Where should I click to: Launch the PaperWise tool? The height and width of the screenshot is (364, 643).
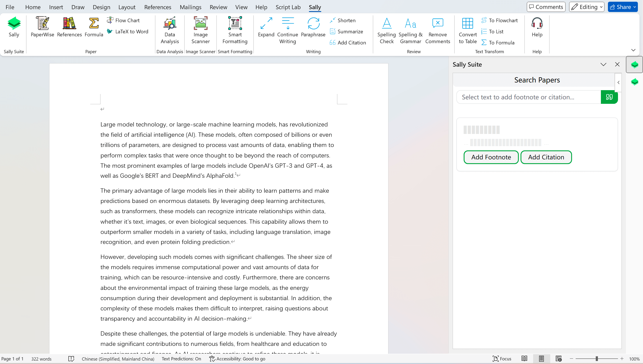[x=42, y=27]
